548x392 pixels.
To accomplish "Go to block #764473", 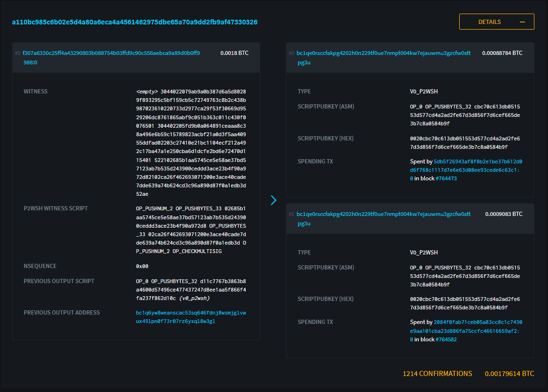I will point(446,178).
